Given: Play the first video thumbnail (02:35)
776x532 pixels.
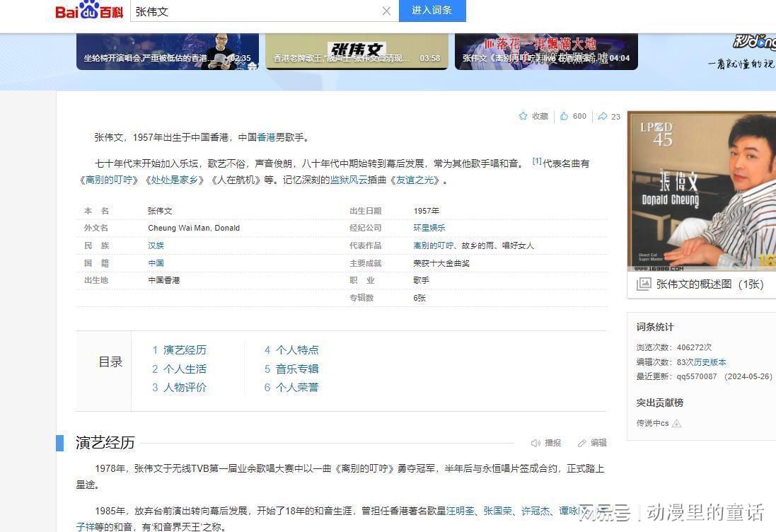Looking at the screenshot, I should click(x=168, y=51).
